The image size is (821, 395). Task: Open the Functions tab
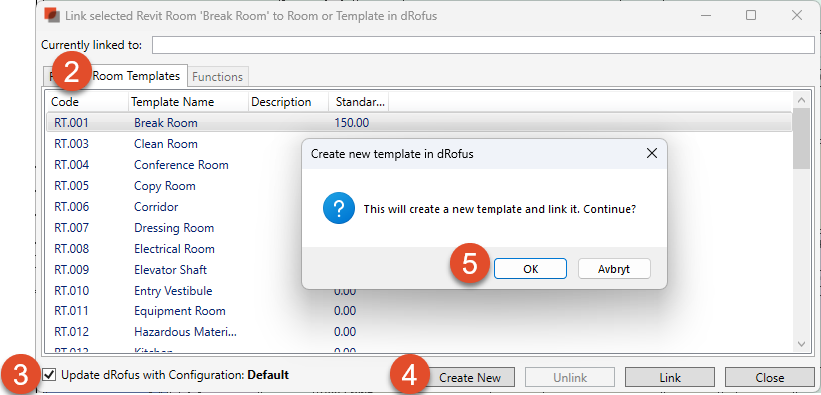coord(217,77)
